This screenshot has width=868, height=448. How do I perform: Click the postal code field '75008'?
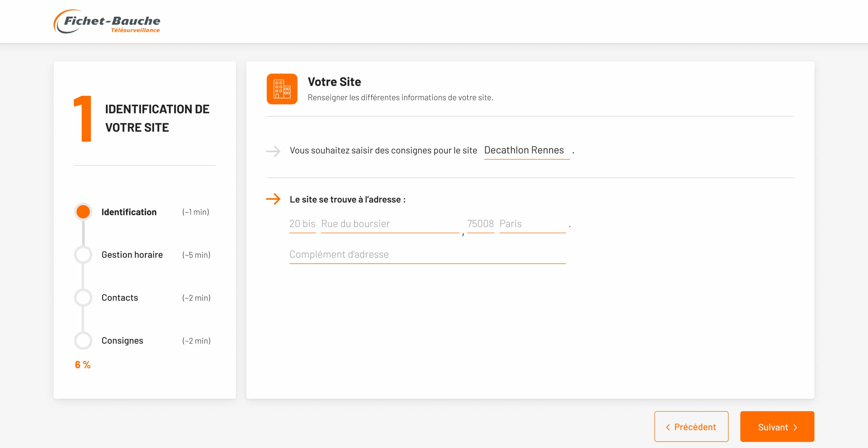pyautogui.click(x=480, y=224)
